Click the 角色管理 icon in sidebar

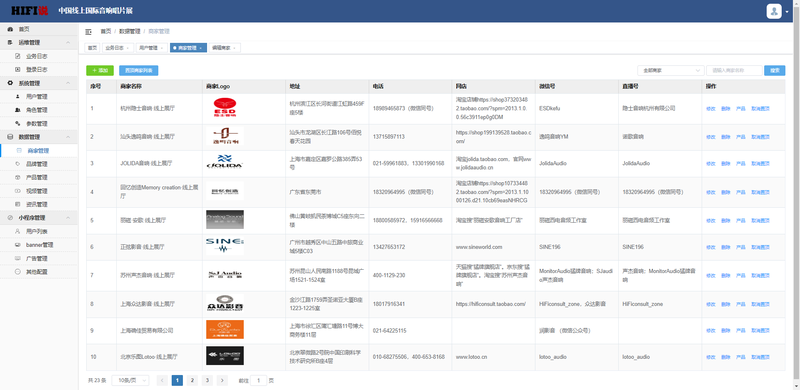(x=18, y=110)
